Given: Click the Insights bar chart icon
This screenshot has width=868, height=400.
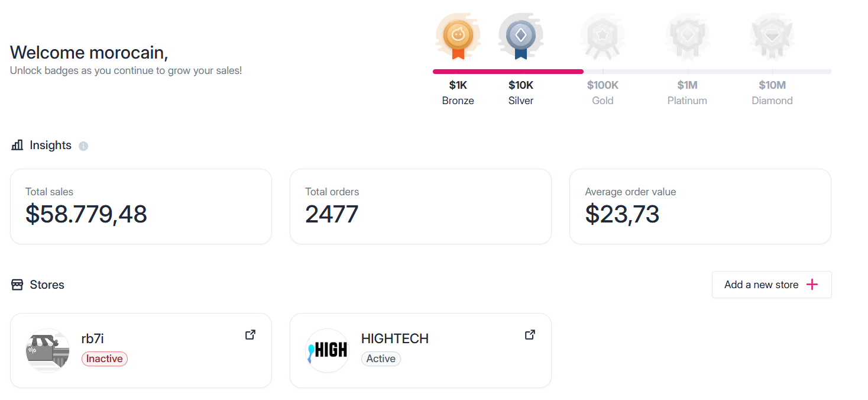Looking at the screenshot, I should pyautogui.click(x=17, y=145).
